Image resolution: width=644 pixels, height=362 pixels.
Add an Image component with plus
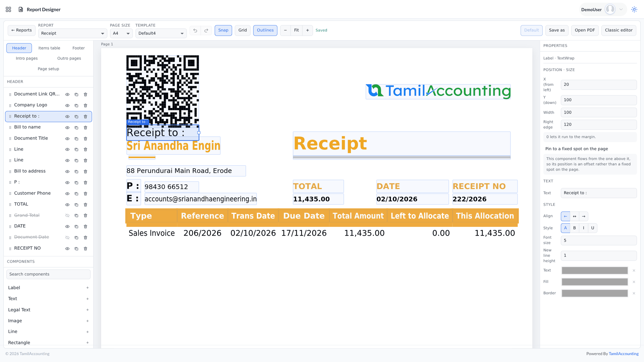(88, 321)
